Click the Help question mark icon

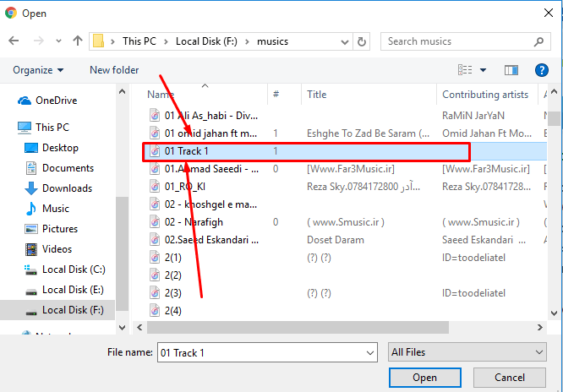pos(542,70)
